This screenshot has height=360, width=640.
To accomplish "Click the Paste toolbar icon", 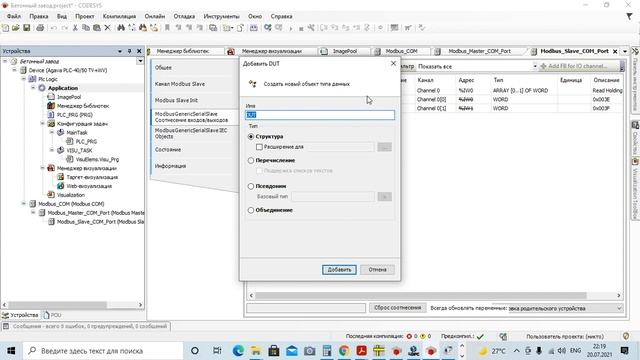I will click(97, 28).
